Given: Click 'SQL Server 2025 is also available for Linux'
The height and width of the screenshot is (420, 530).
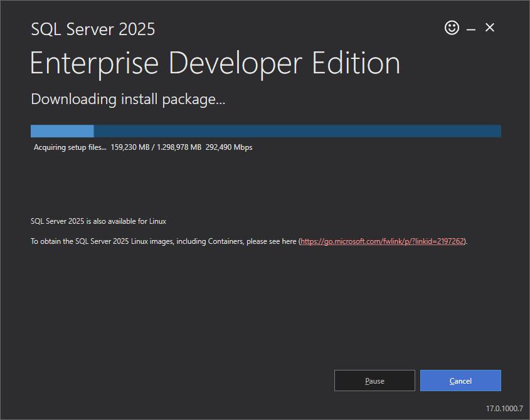Looking at the screenshot, I should [98, 221].
